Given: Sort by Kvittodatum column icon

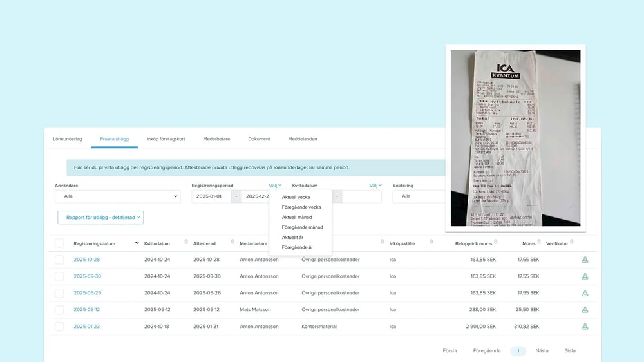Looking at the screenshot, I should pyautogui.click(x=186, y=242).
